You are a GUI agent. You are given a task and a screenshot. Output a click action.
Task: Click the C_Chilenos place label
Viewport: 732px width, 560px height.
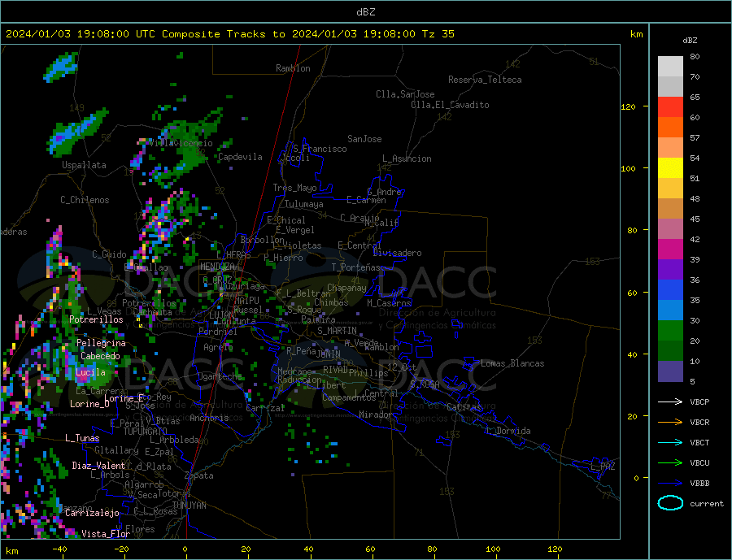(85, 200)
